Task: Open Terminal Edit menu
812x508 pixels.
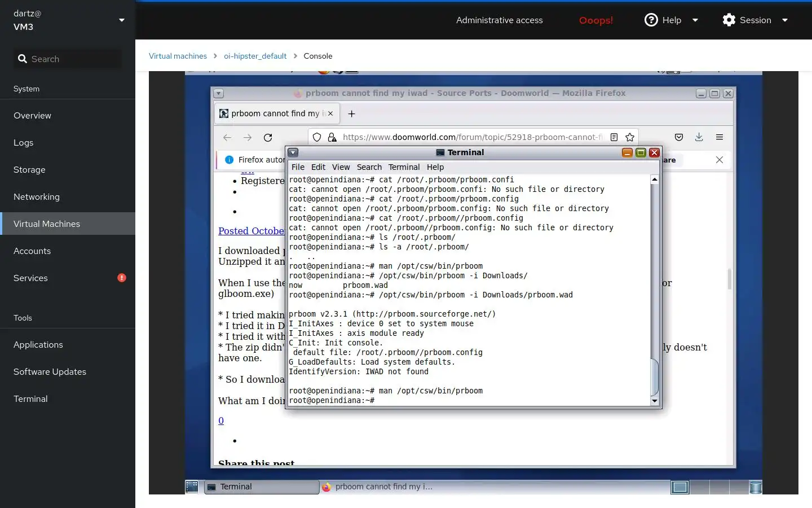Action: pyautogui.click(x=318, y=167)
